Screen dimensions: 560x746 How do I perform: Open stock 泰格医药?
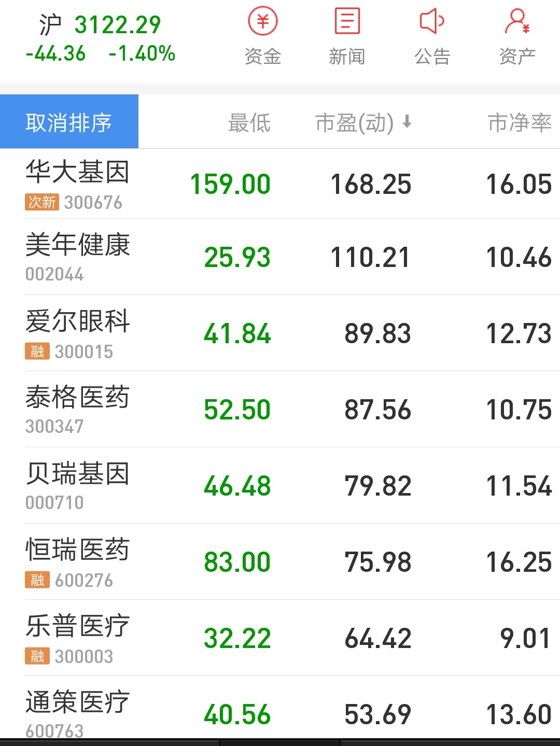click(x=77, y=397)
